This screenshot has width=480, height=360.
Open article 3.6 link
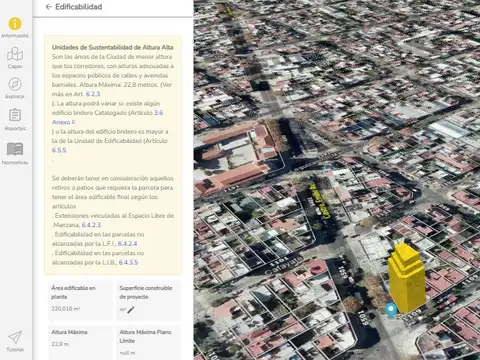[x=158, y=113]
